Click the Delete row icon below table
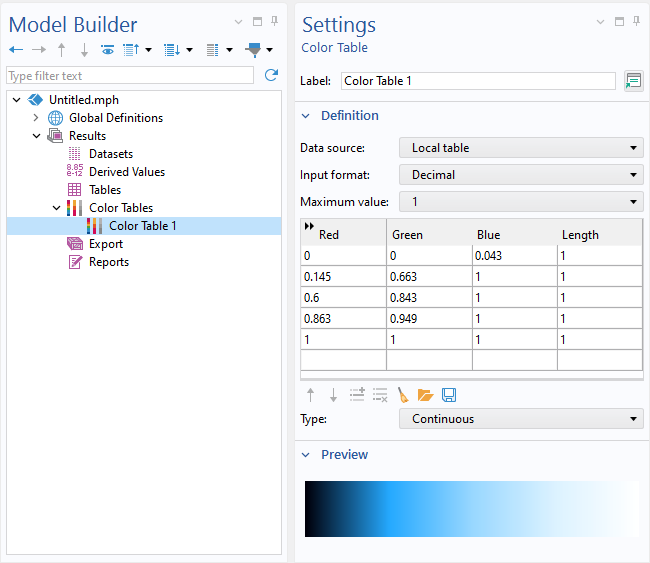The width and height of the screenshot is (650, 563). [380, 395]
